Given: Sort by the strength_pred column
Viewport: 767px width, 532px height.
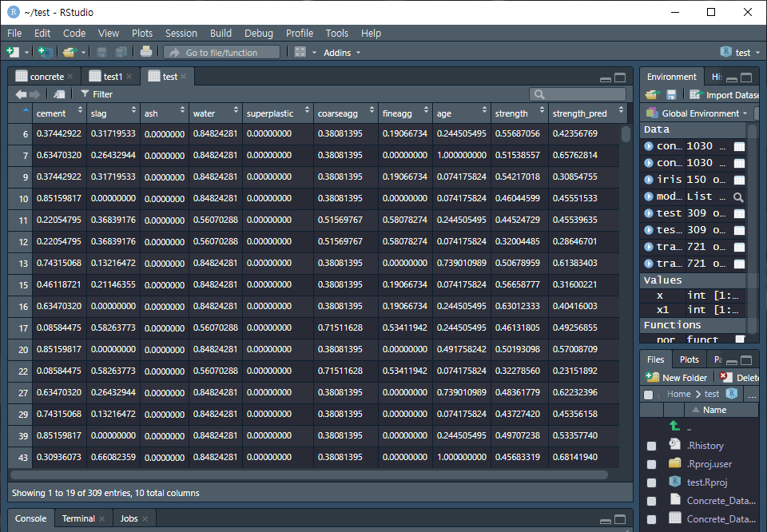Looking at the screenshot, I should coord(587,113).
